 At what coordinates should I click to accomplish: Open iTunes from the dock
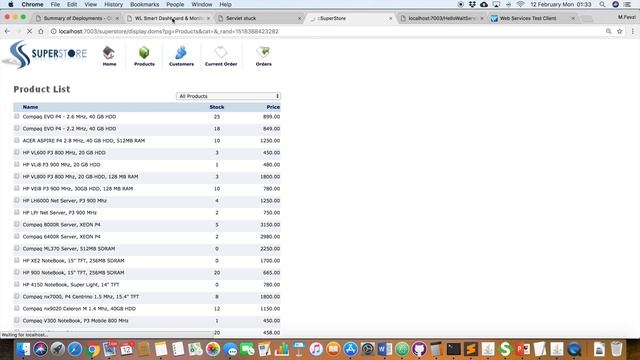click(316, 349)
